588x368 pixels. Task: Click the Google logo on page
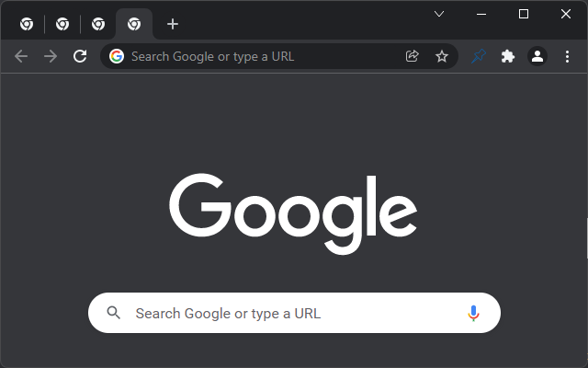[293, 213]
